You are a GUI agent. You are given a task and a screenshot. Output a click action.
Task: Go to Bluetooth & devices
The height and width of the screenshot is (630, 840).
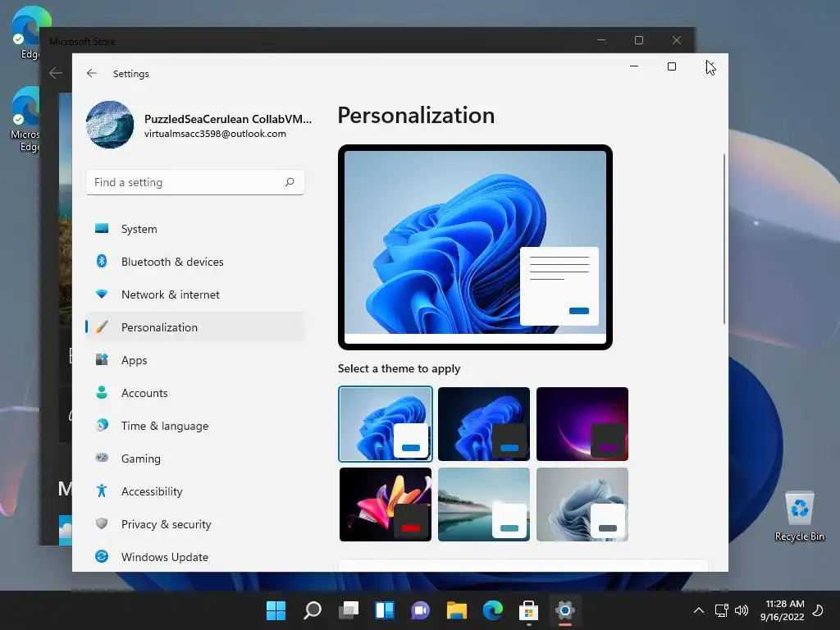[x=195, y=262]
